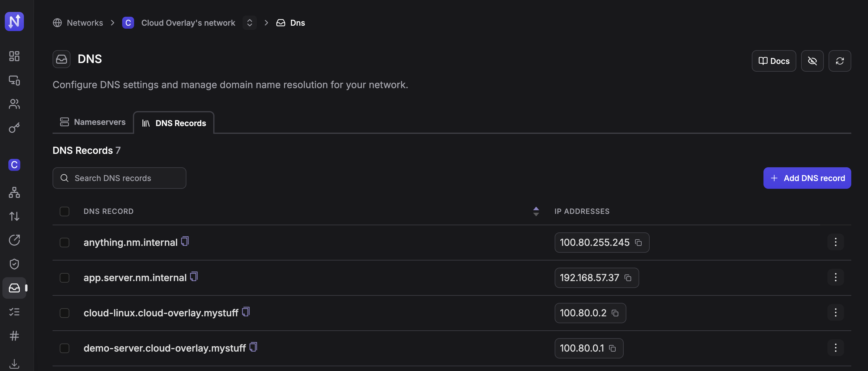The width and height of the screenshot is (868, 371).
Task: Open the network topology nodes icon in sidebar
Action: click(x=14, y=192)
